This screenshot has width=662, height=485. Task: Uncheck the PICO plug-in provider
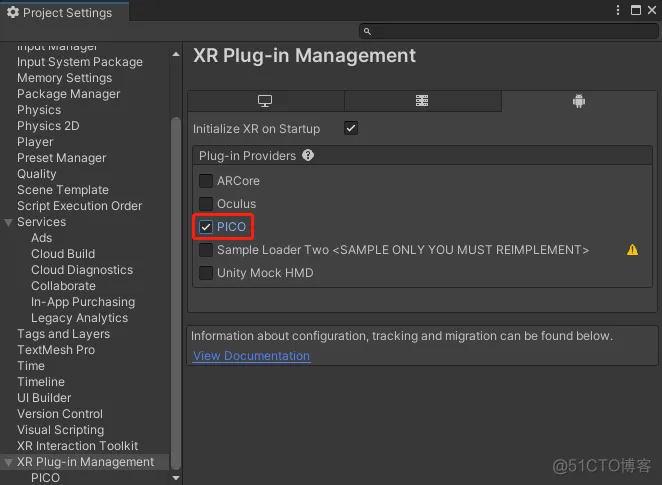206,227
